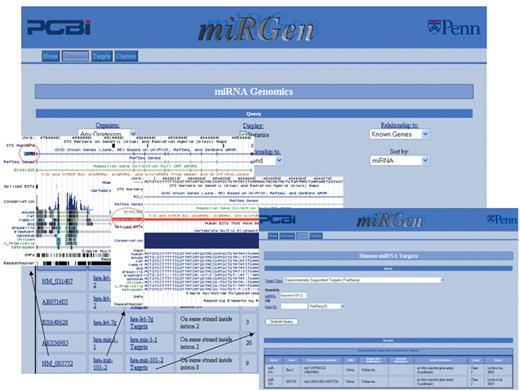Viewport: 520px width, 391px height.
Task: Click the miRNA search input field
Action: [293, 295]
